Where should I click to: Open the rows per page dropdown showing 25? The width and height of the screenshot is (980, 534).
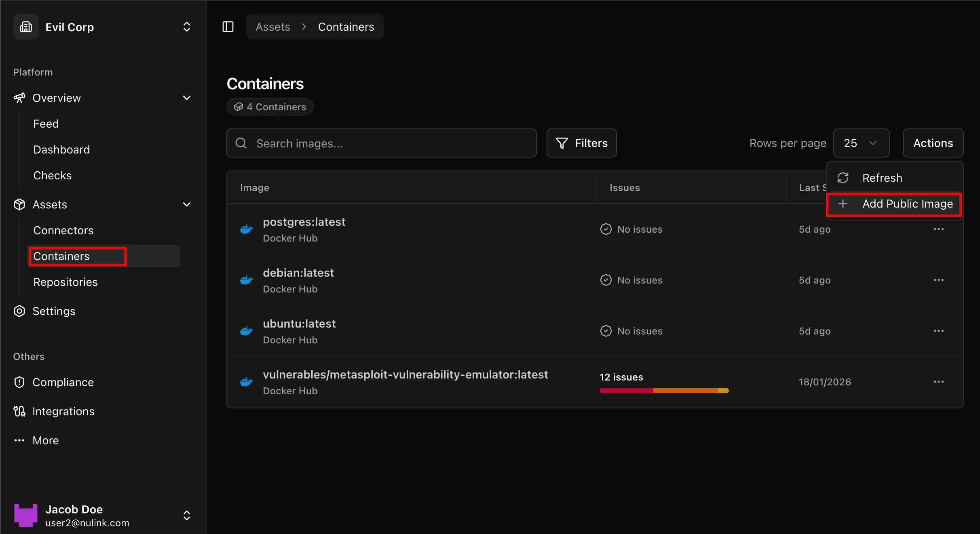(861, 143)
